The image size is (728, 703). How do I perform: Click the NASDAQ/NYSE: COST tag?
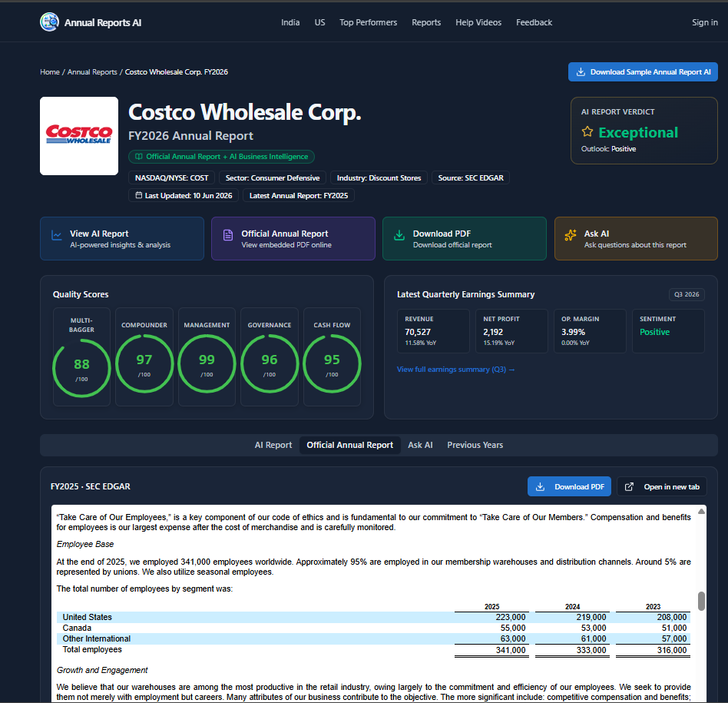point(172,178)
